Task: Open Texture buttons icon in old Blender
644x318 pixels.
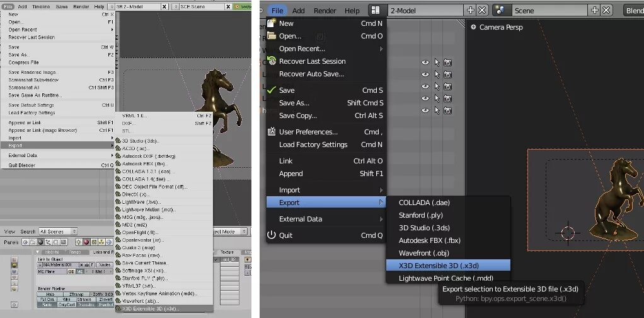Action: pos(94,242)
